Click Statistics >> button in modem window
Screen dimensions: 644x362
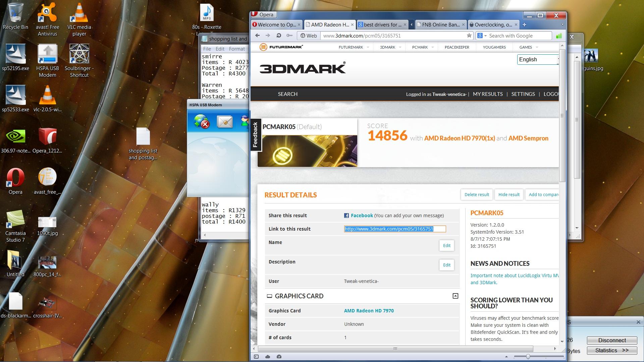coord(612,350)
